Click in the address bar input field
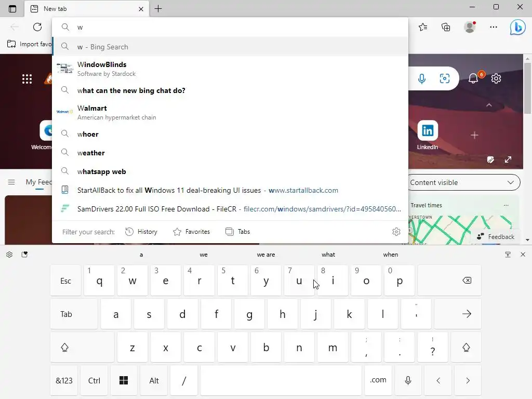532x399 pixels. tap(230, 27)
